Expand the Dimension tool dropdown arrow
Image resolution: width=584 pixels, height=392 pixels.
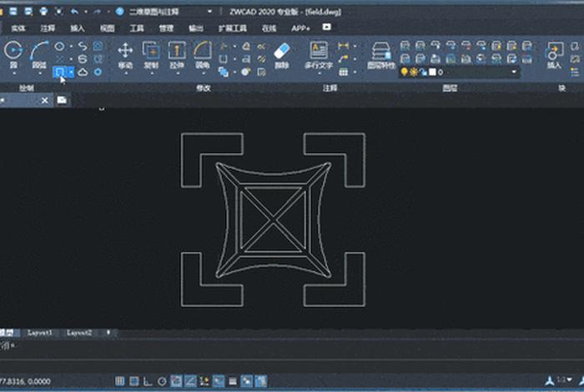coord(355,46)
